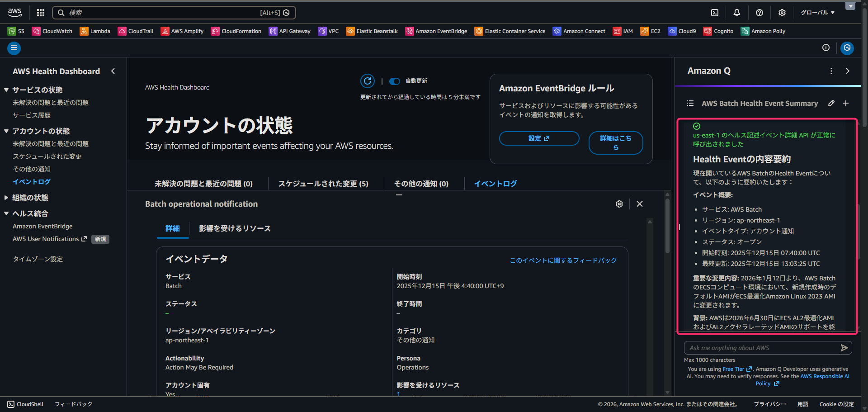Select the 詳細 tab in event panel
Image resolution: width=868 pixels, height=412 pixels.
[x=173, y=228]
